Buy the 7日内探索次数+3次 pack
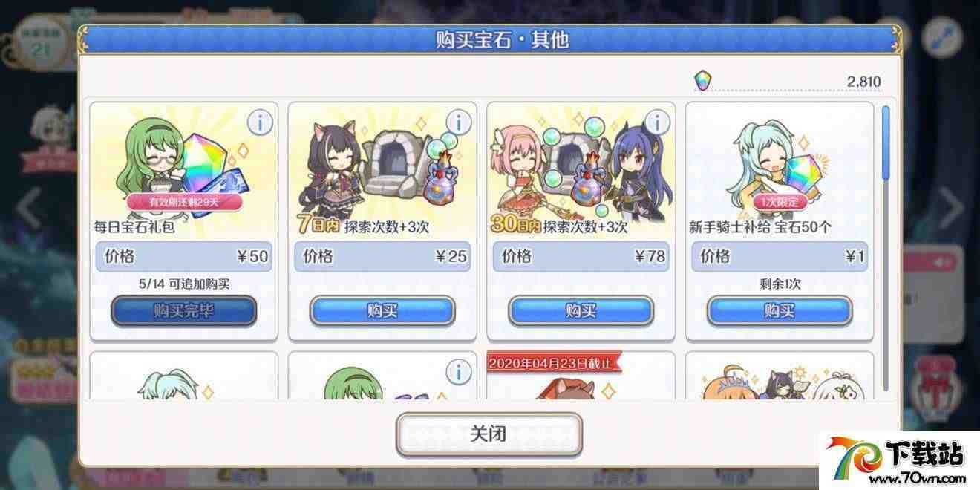Viewport: 980px width, 490px height. [382, 311]
